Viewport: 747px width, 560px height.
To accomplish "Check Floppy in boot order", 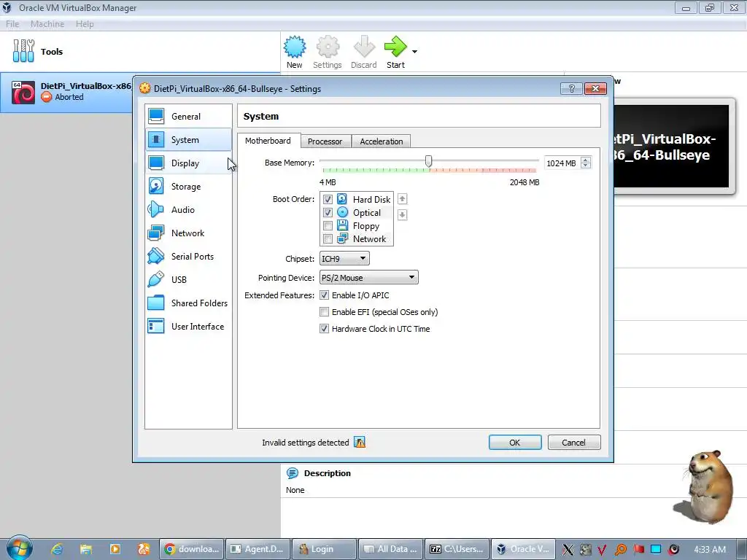I will point(328,226).
